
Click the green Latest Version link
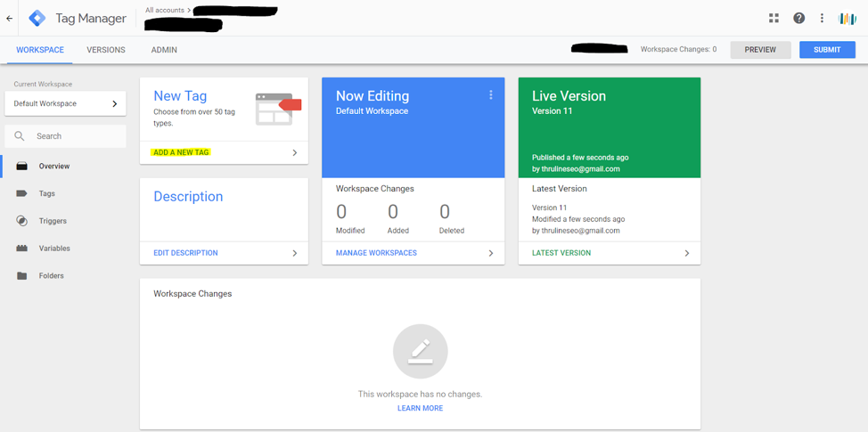(x=561, y=253)
